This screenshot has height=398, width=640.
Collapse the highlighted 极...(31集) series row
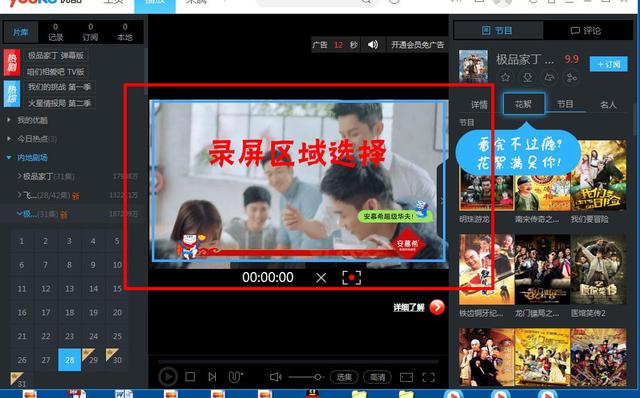point(73,213)
